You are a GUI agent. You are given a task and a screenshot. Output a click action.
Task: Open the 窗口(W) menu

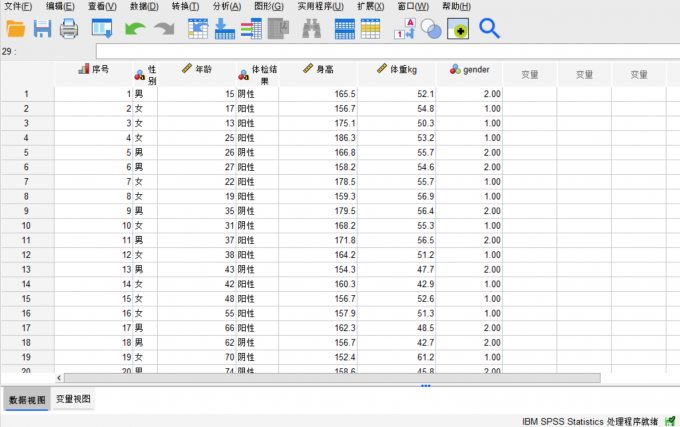(x=413, y=7)
